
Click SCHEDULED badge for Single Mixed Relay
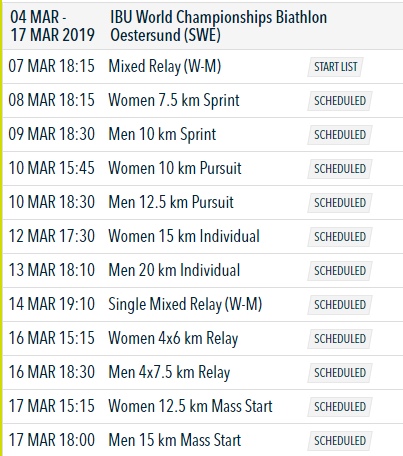[340, 305]
